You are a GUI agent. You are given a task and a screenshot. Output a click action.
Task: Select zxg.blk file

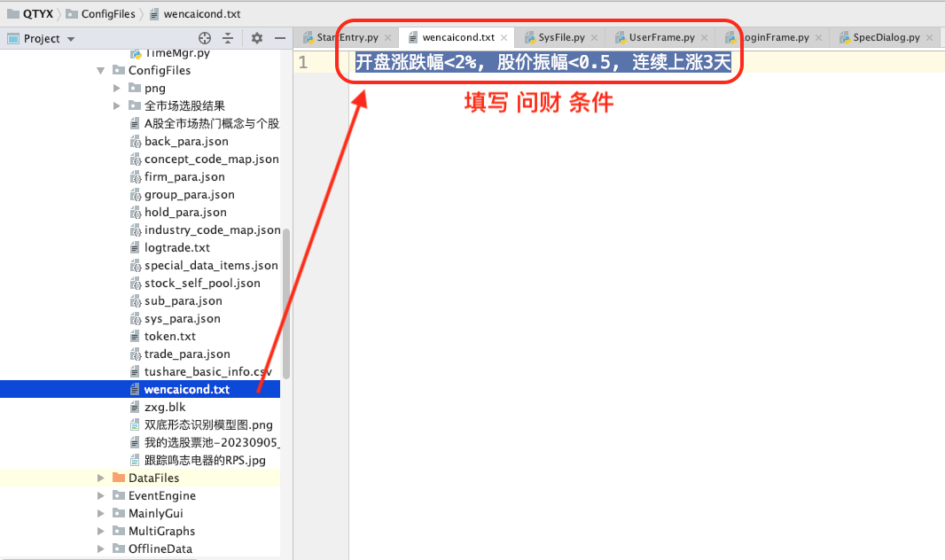point(165,407)
